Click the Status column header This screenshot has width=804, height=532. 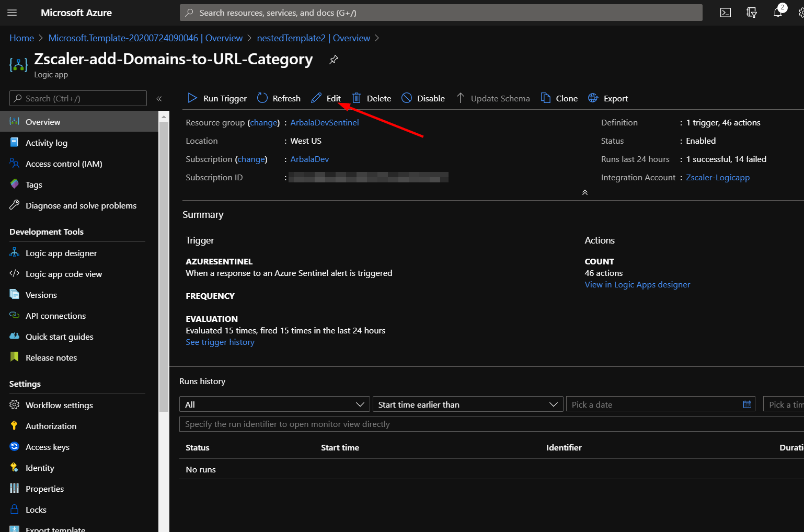[198, 447]
